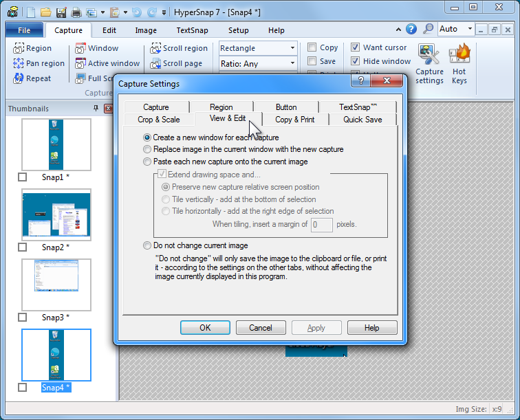Image resolution: width=520 pixels, height=420 pixels.
Task: Toggle the Want cursor checkbox
Action: point(356,48)
